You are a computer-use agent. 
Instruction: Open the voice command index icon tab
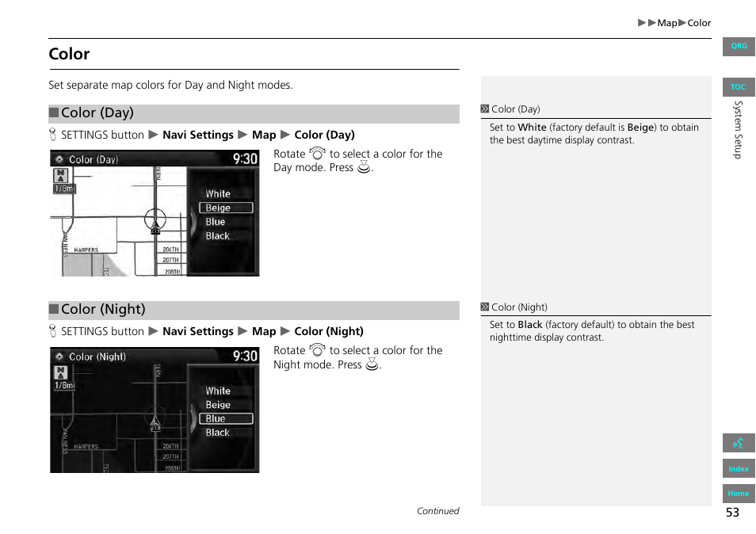(x=739, y=443)
